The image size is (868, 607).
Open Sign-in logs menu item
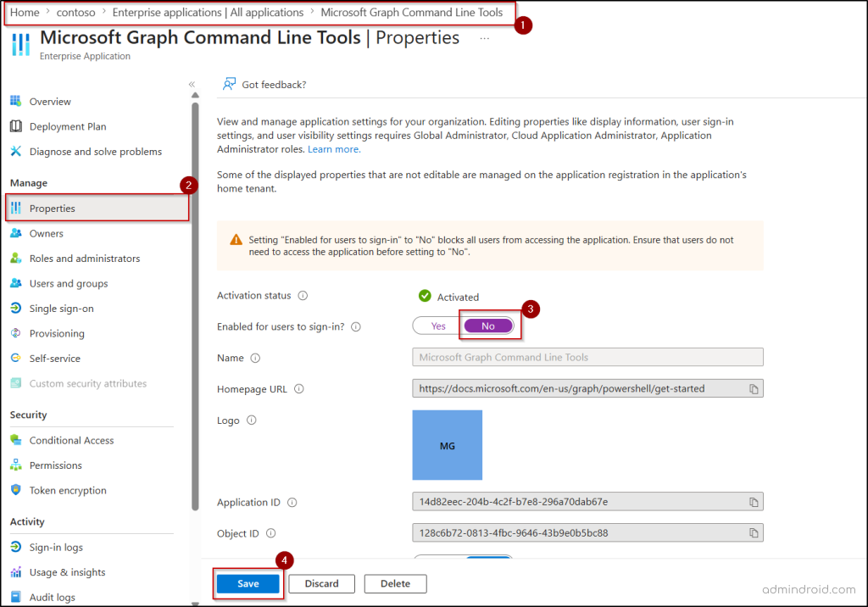tap(56, 547)
